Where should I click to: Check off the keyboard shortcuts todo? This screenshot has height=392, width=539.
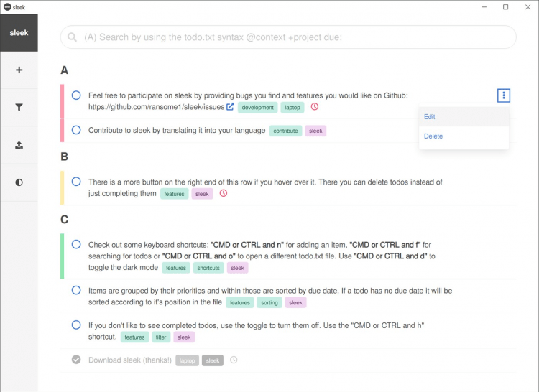(x=76, y=244)
